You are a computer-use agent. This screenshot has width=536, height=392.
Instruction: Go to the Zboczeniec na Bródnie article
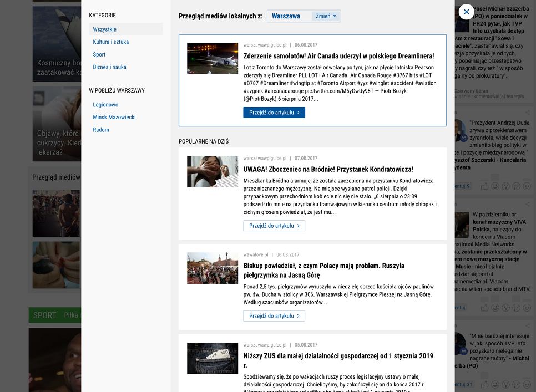[274, 226]
